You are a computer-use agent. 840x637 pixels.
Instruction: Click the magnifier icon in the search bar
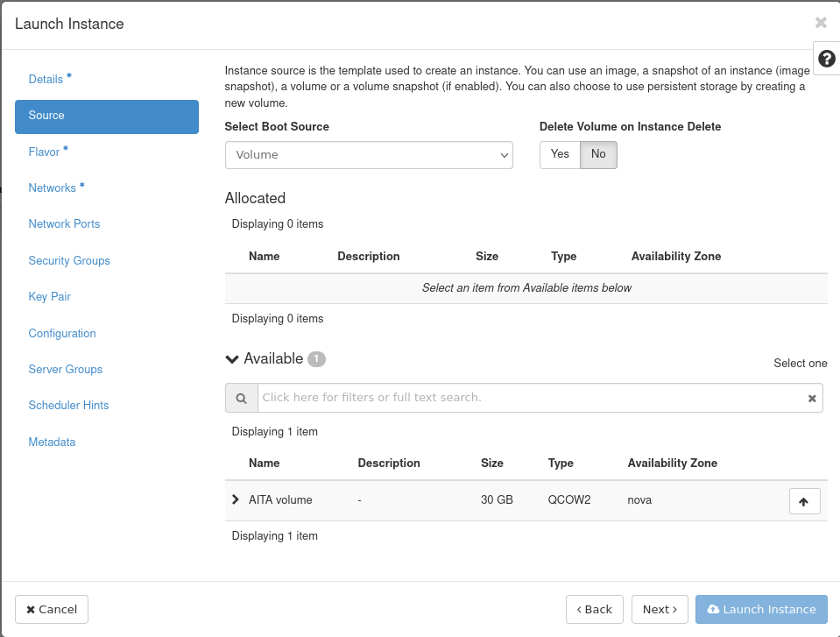(x=241, y=398)
